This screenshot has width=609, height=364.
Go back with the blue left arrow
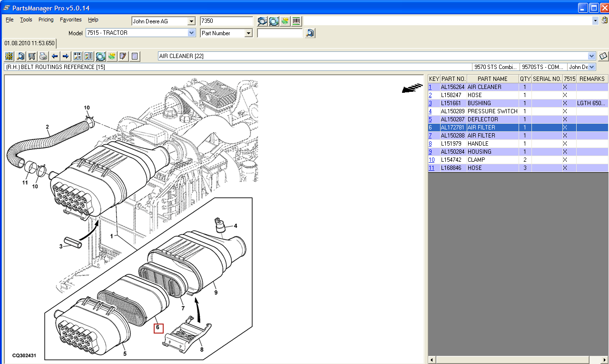55,56
